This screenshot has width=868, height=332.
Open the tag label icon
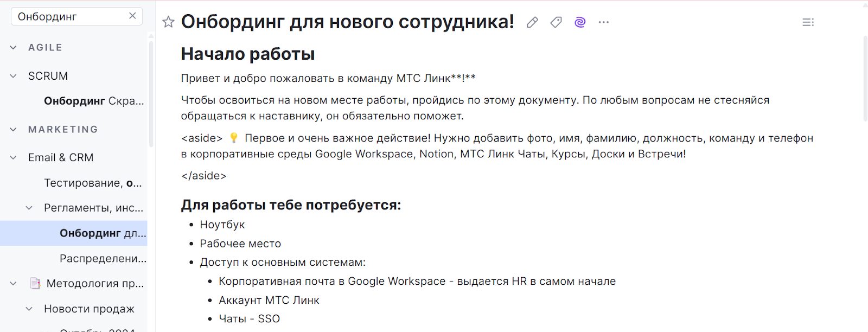tap(556, 22)
